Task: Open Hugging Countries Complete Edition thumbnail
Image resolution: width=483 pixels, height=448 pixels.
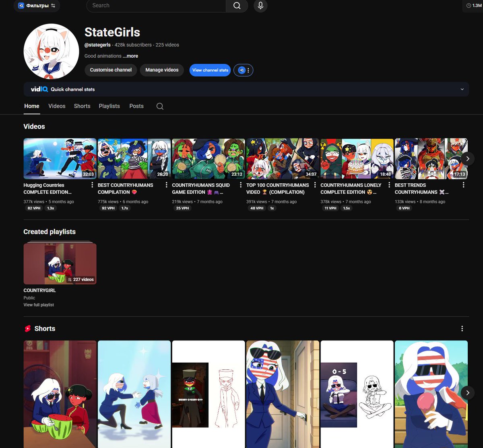Action: pyautogui.click(x=60, y=159)
